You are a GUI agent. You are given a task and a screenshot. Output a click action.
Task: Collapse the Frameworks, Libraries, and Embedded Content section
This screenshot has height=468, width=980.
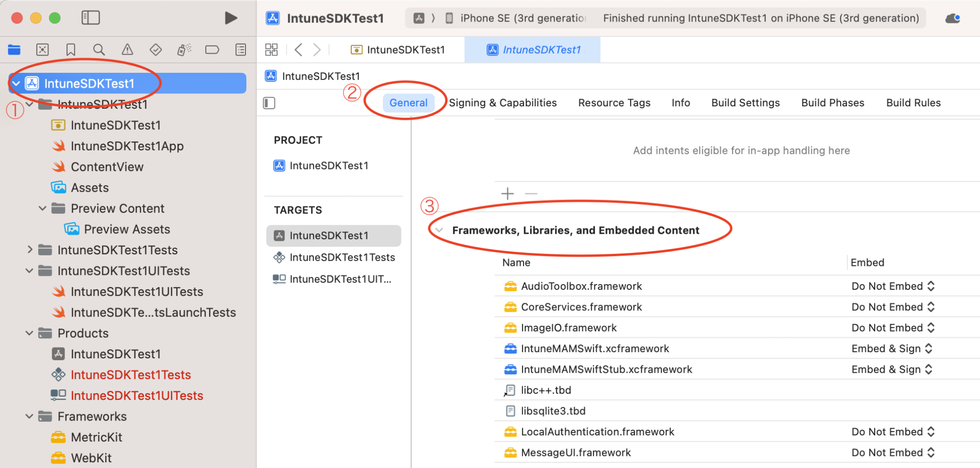click(x=438, y=230)
